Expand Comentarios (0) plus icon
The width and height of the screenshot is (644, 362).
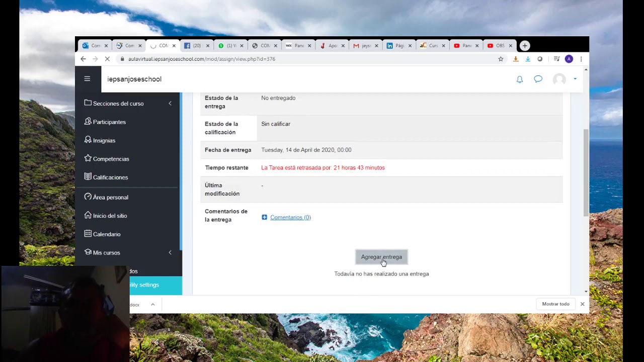pos(264,217)
